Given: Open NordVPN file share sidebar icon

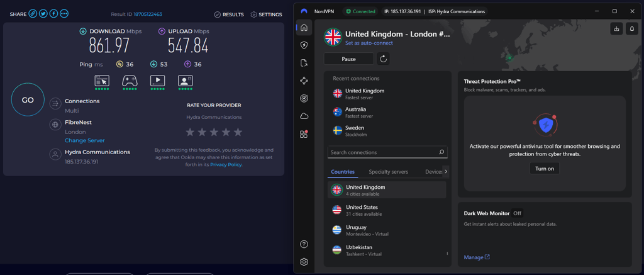Looking at the screenshot, I should 304,63.
